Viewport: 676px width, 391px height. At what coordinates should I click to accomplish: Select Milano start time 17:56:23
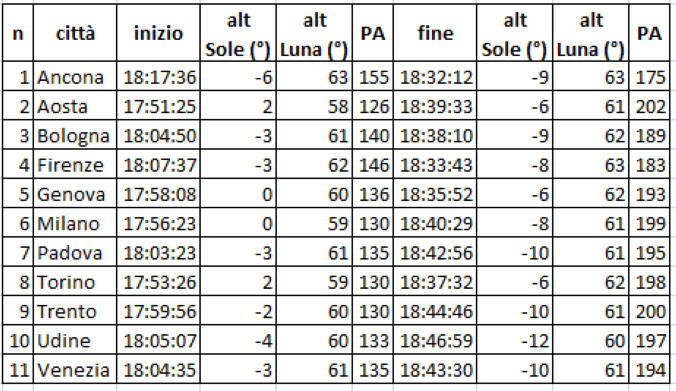point(158,223)
